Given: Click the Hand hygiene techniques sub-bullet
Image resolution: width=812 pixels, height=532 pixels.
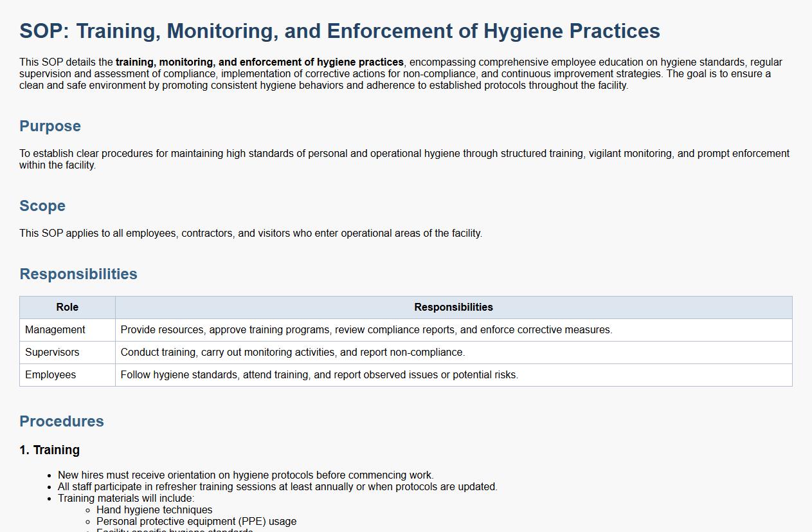Looking at the screenshot, I should pos(154,510).
